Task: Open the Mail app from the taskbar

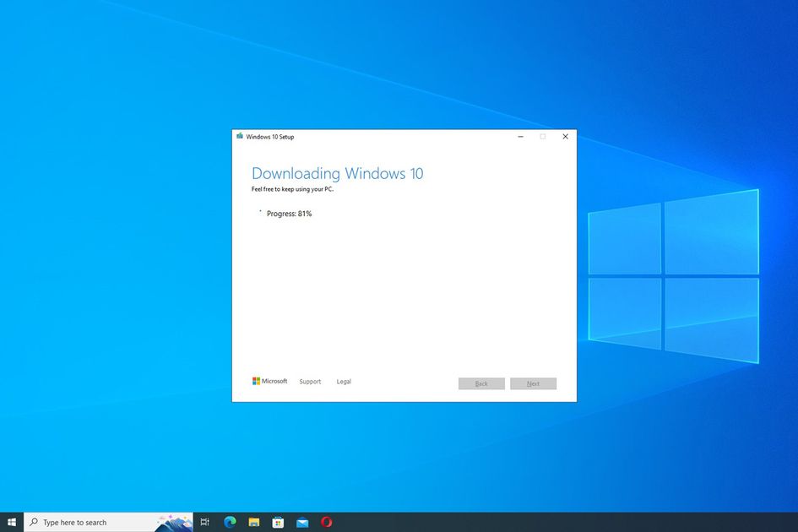Action: point(302,523)
